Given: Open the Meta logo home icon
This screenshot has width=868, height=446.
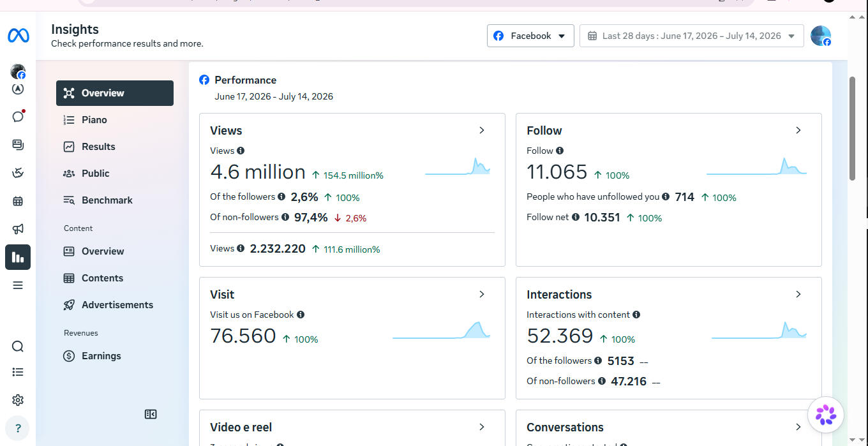Looking at the screenshot, I should point(18,36).
